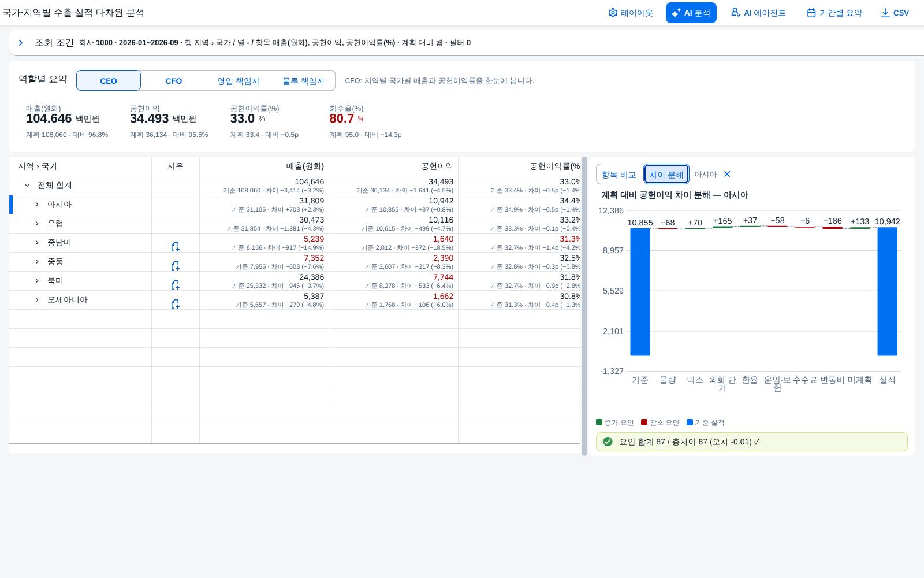Add reason note for 중남미
924x578 pixels.
pyautogui.click(x=175, y=247)
